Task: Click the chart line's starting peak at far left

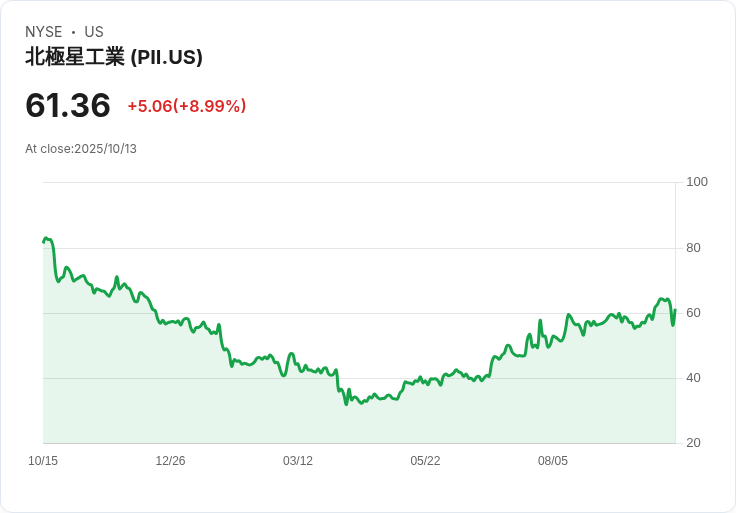Action: [x=46, y=238]
